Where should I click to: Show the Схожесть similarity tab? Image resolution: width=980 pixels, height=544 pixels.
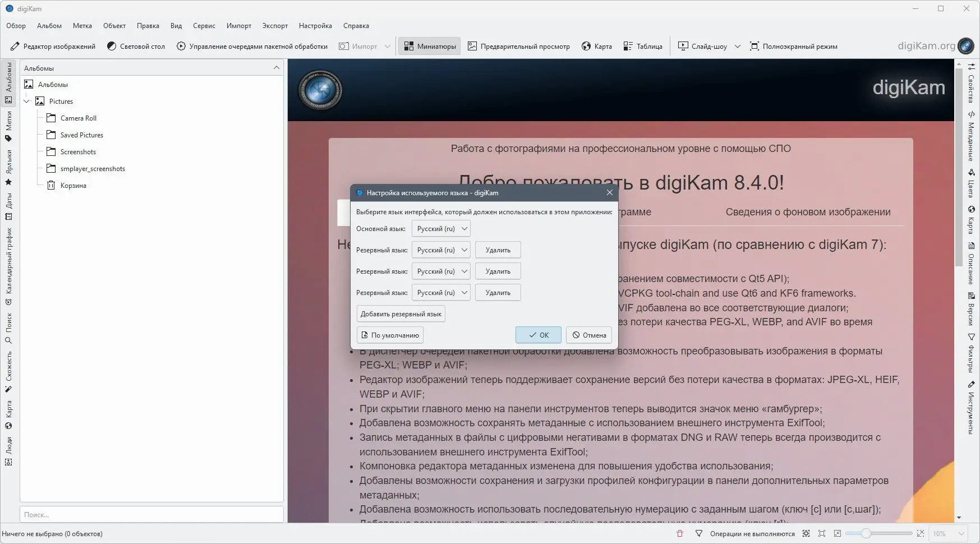point(8,372)
